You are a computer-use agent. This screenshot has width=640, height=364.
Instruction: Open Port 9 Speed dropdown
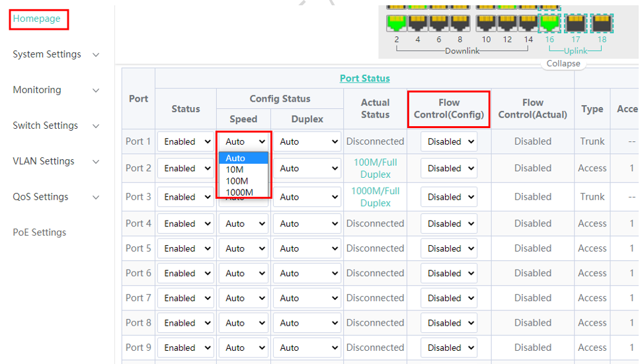pyautogui.click(x=243, y=347)
